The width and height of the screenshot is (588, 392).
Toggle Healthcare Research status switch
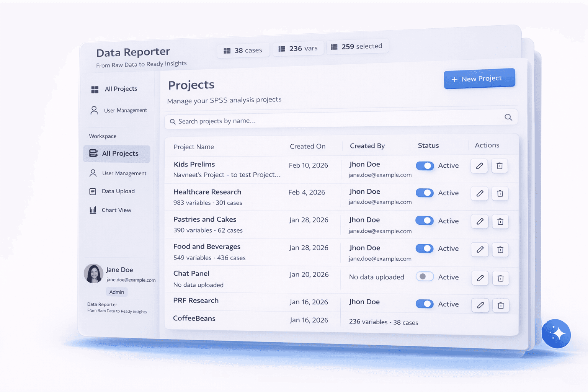pos(425,193)
